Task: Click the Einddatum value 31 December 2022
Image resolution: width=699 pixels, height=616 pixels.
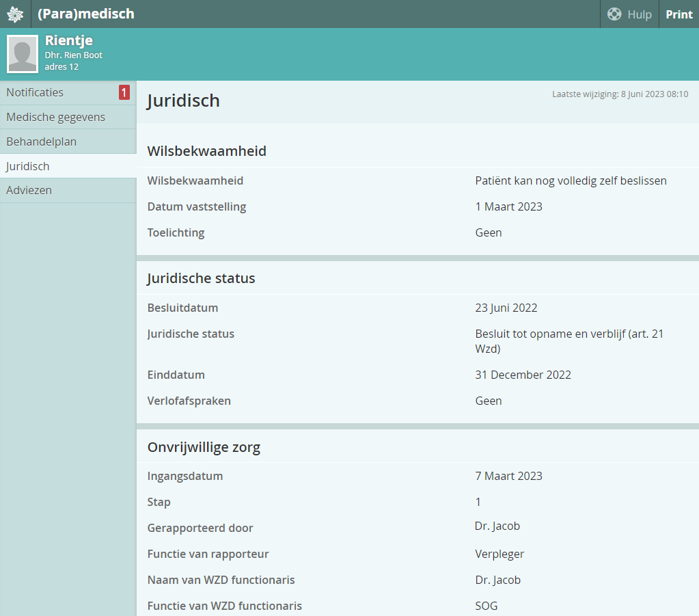Action: point(523,375)
